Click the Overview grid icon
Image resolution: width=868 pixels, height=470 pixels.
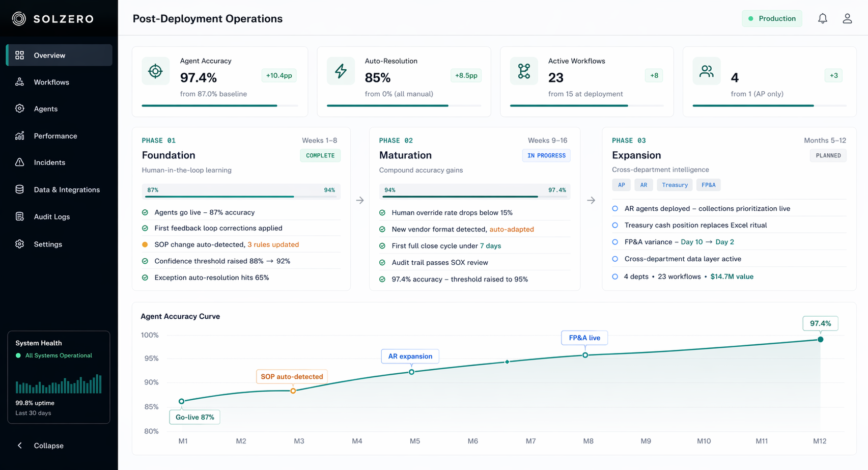tap(20, 55)
